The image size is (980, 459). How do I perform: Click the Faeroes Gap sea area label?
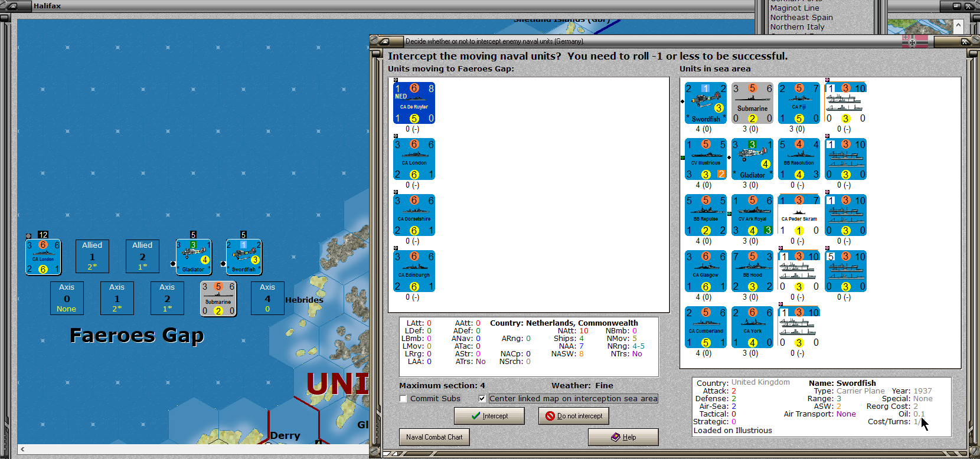[x=137, y=335]
